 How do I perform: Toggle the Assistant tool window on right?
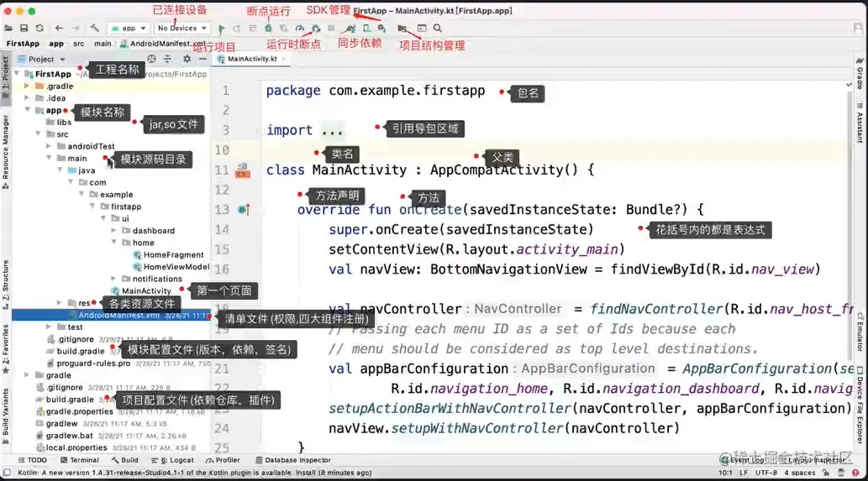click(x=859, y=123)
